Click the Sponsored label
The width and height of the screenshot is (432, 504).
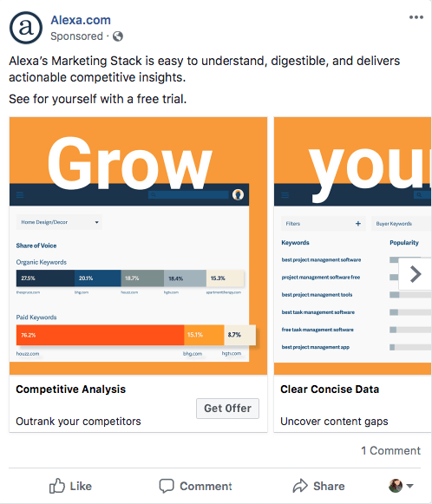pos(76,36)
